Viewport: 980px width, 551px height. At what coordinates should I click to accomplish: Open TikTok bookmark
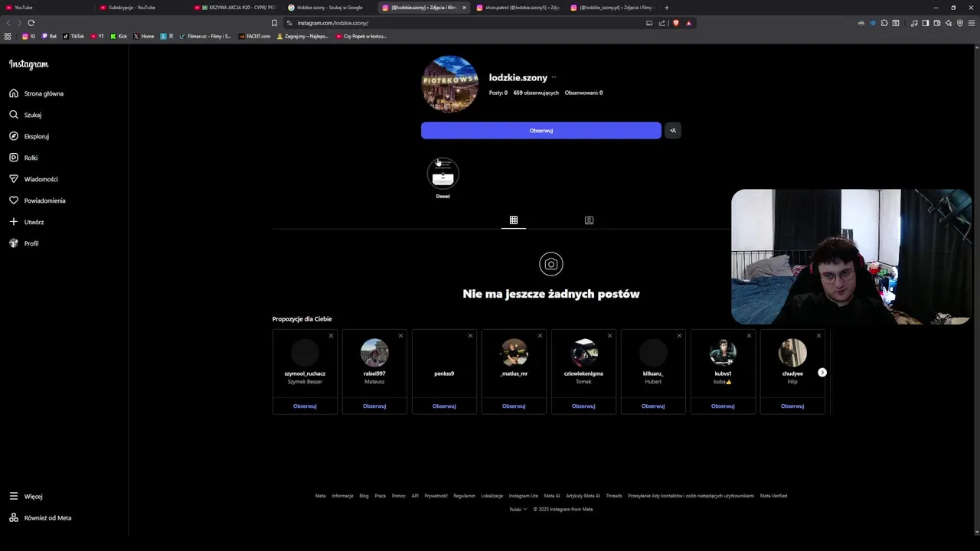pyautogui.click(x=73, y=36)
